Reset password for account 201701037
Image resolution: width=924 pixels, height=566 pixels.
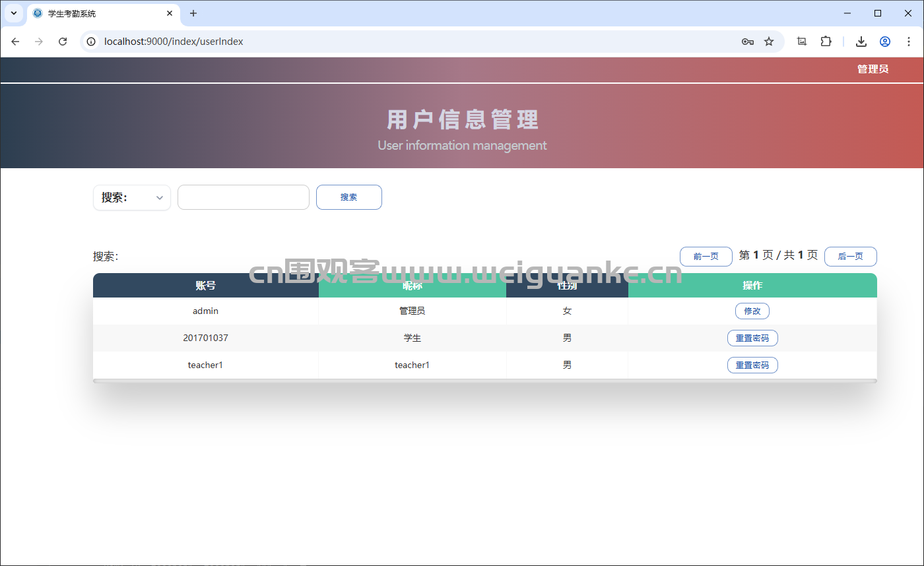pos(752,338)
